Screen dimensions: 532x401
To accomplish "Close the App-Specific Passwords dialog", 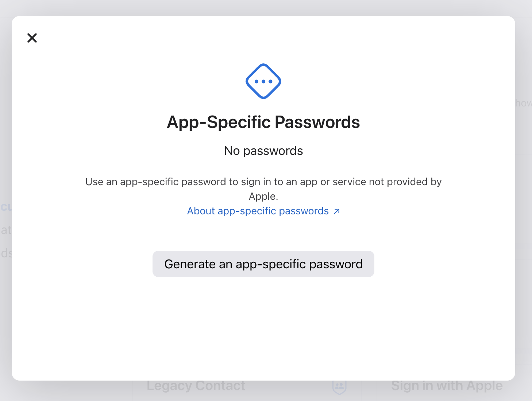I will point(32,38).
